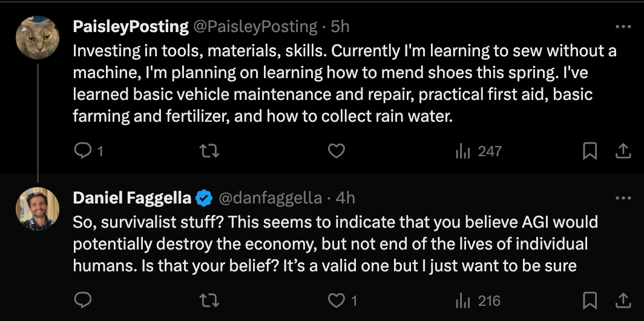Reply to Daniel Faggella's tweet
This screenshot has height=321, width=644.
tap(82, 300)
